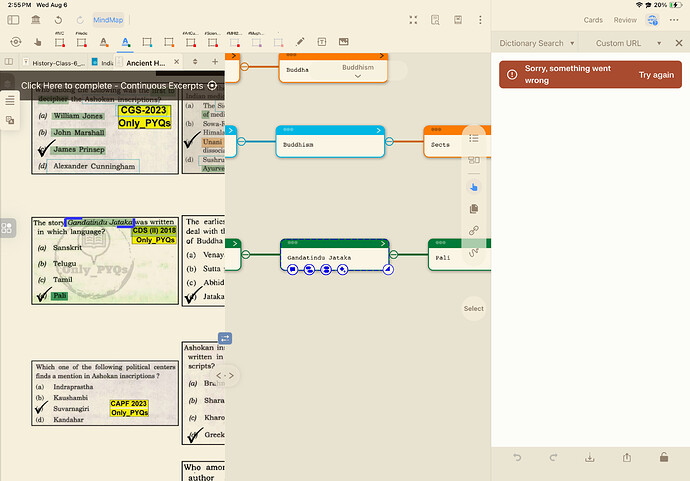
Task: Click the pencil drawing tool in toolbar
Action: tap(301, 41)
